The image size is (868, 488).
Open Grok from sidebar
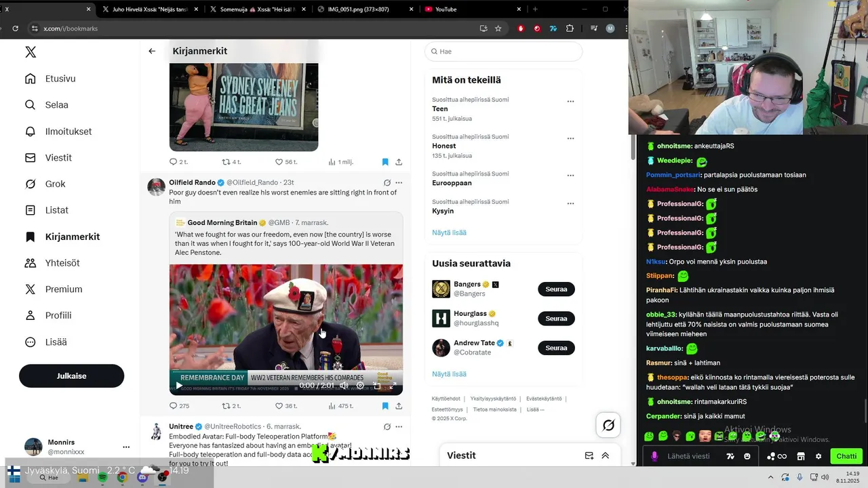pyautogui.click(x=45, y=184)
